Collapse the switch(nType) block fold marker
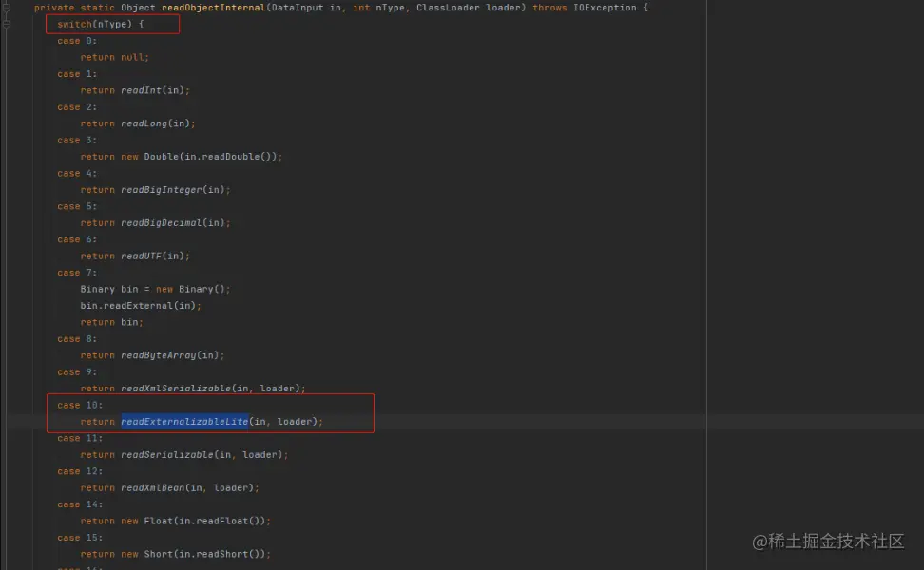This screenshot has height=570, width=924. (x=7, y=25)
